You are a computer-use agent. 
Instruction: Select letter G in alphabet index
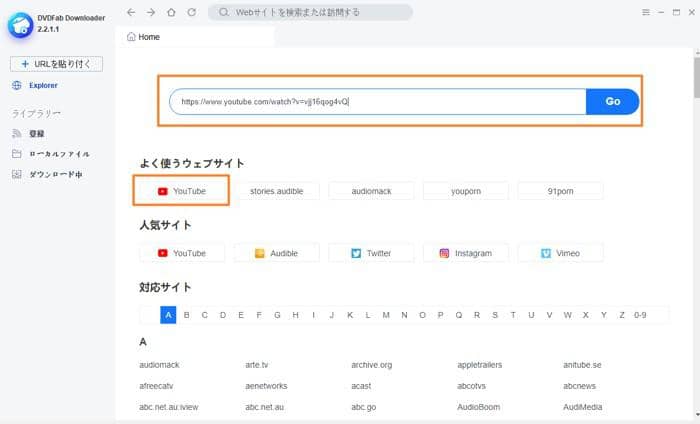(x=277, y=315)
